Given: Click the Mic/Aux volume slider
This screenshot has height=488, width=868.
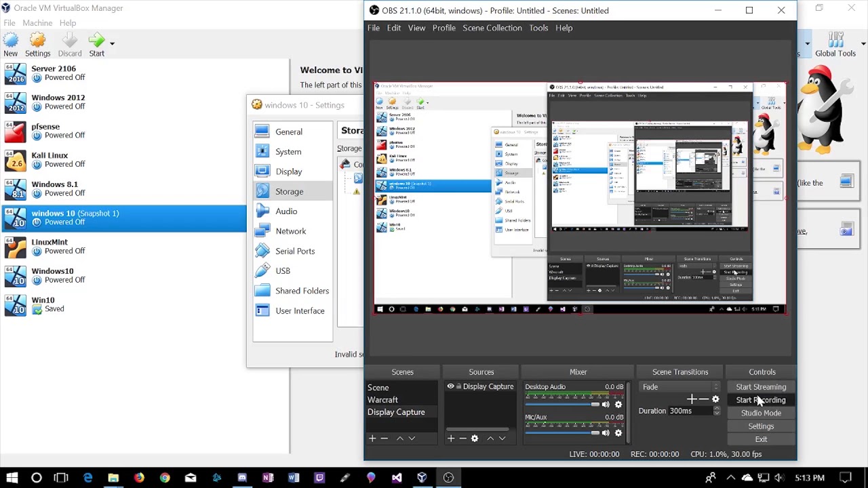Looking at the screenshot, I should click(562, 433).
